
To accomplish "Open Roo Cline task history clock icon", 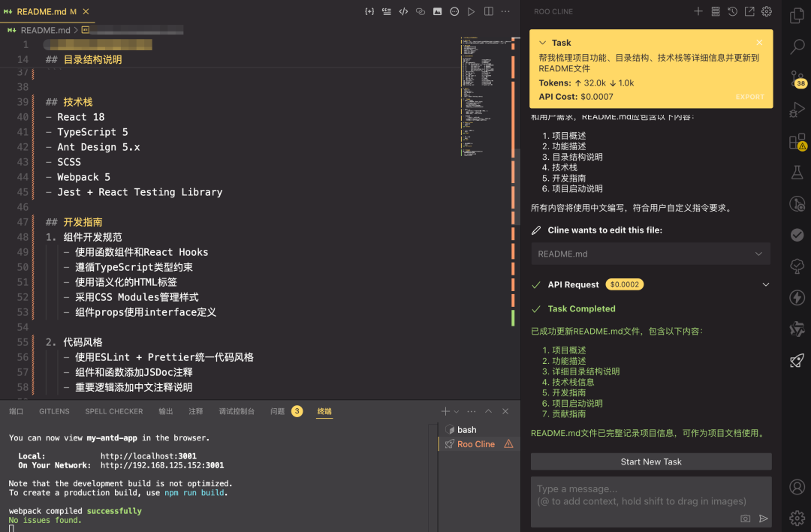I will [x=733, y=11].
